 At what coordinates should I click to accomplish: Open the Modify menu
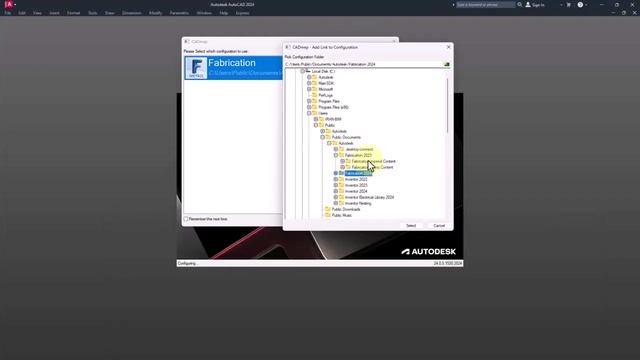click(156, 13)
